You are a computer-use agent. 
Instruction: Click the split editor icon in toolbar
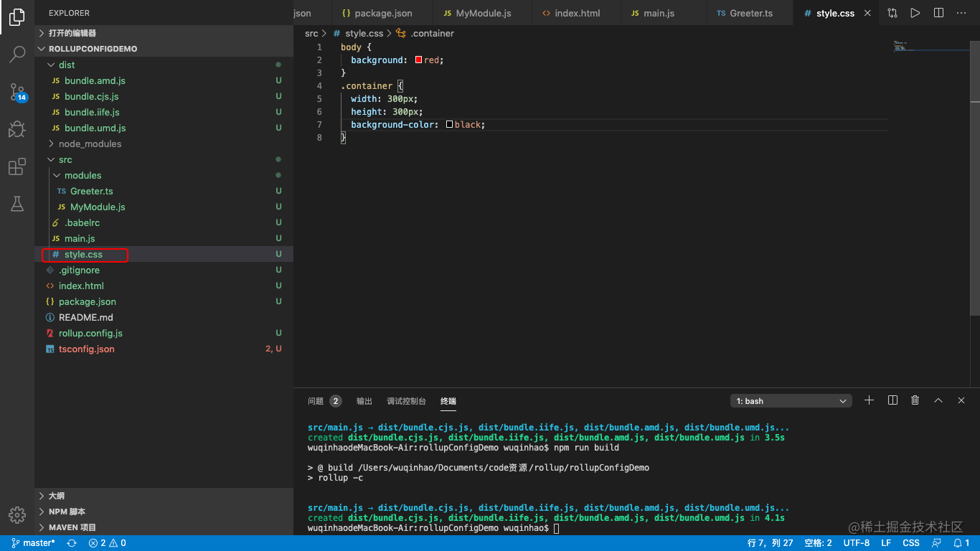pyautogui.click(x=938, y=13)
